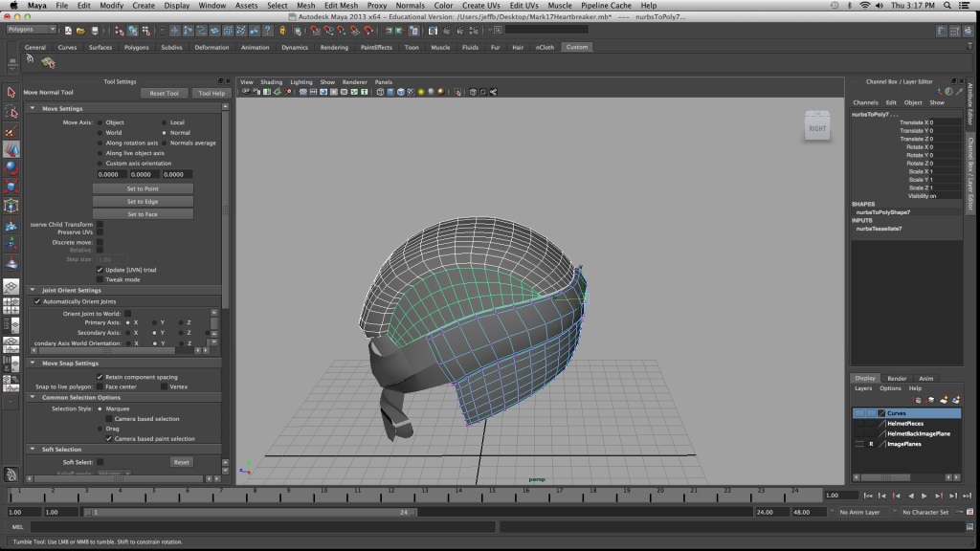Choose the Move tool cone icon
The image size is (980, 551).
click(x=11, y=149)
